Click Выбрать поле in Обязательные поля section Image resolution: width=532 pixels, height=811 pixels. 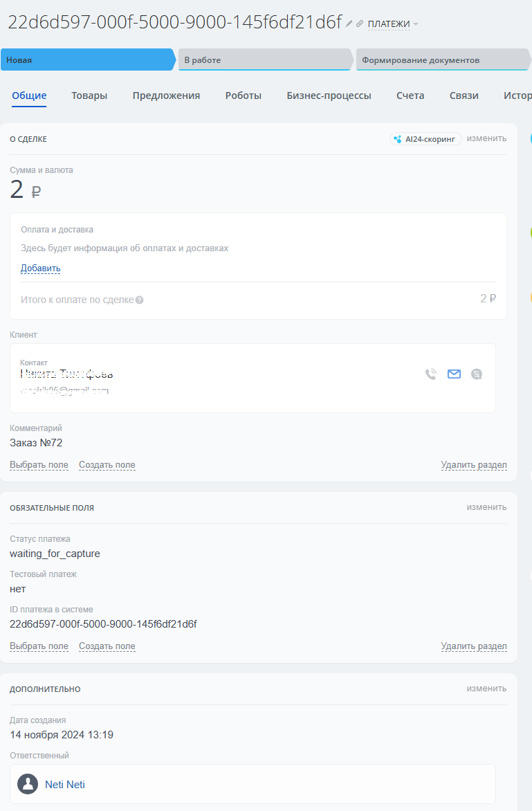click(x=39, y=646)
